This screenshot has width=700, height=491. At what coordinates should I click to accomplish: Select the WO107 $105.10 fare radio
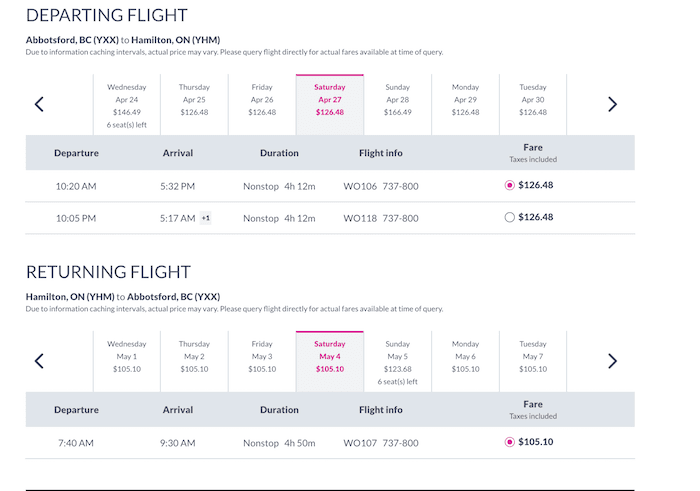[509, 442]
